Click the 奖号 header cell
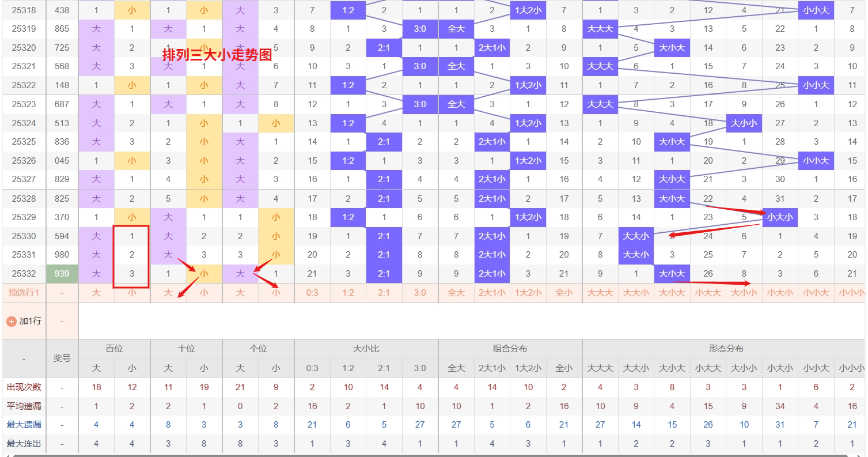The width and height of the screenshot is (868, 457). [x=62, y=358]
